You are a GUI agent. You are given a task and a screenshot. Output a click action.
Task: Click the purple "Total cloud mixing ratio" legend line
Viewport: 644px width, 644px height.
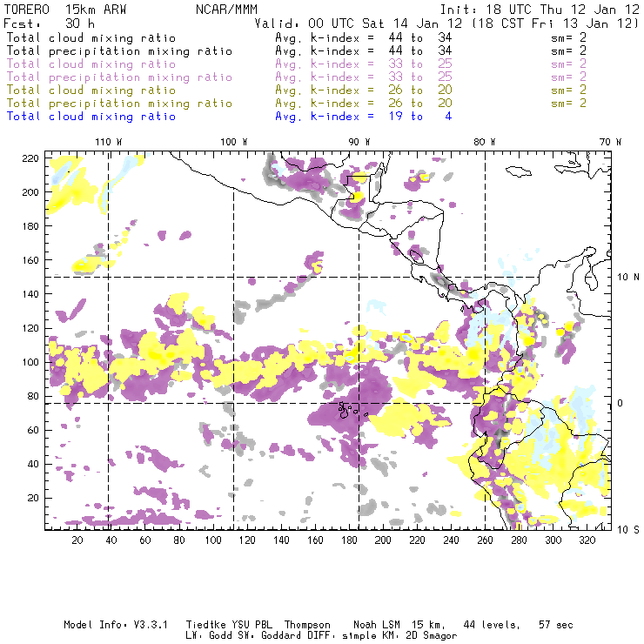pos(91,64)
